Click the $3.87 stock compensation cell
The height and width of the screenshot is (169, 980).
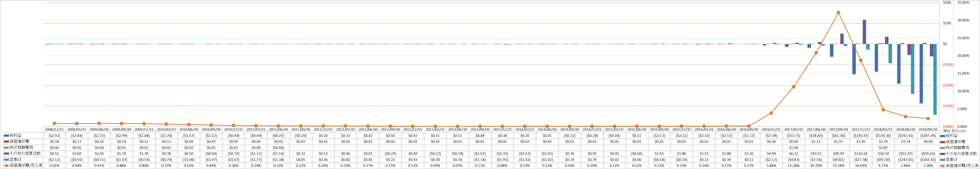tap(883, 148)
